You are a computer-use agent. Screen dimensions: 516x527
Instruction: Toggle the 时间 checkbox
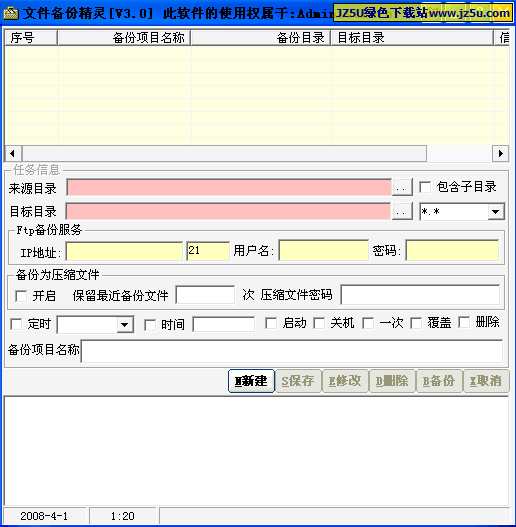(x=150, y=325)
